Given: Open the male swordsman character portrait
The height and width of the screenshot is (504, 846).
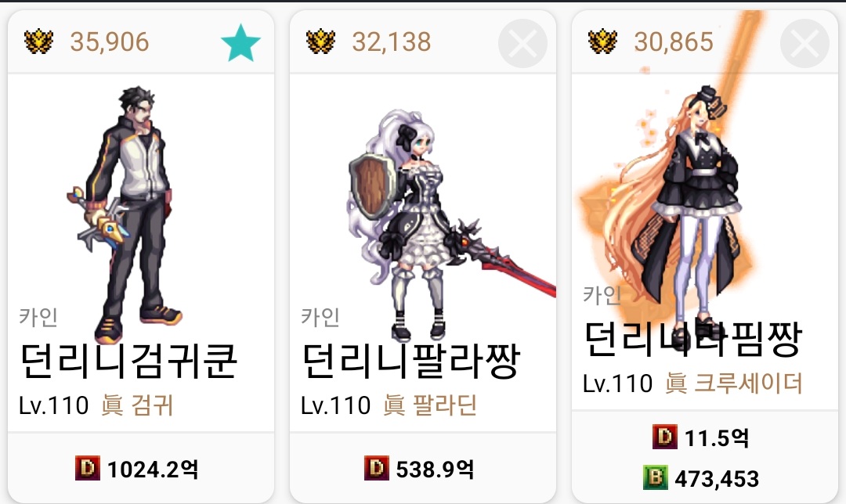Looking at the screenshot, I should coord(125,214).
